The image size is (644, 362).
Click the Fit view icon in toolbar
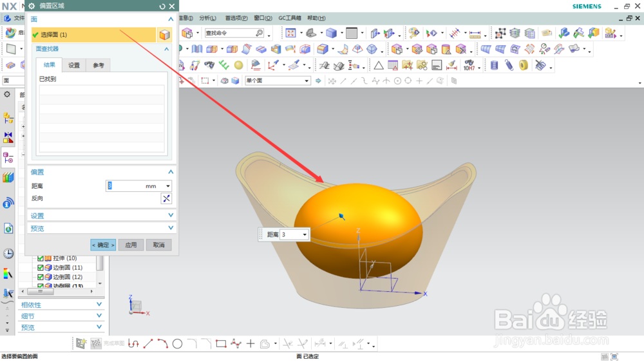(x=291, y=33)
